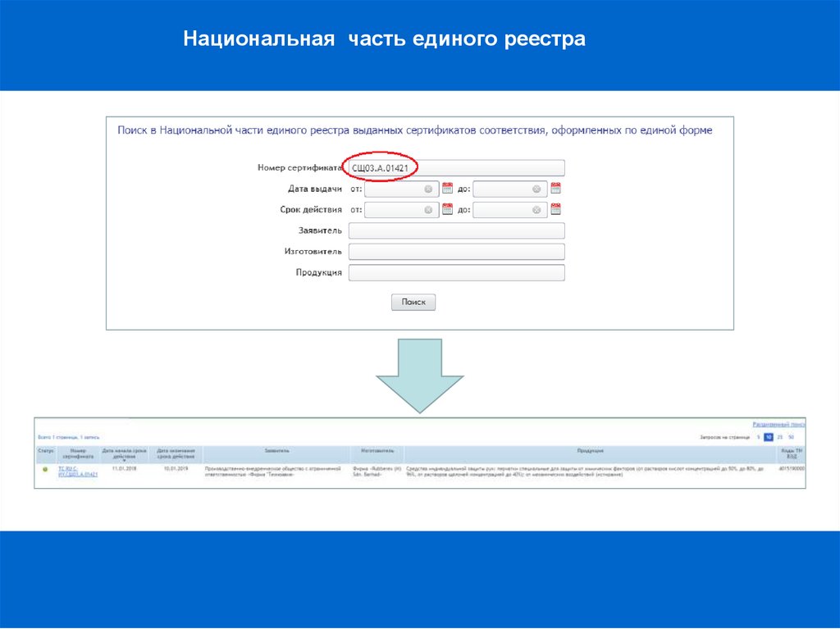Open calendar for Срок действия 'от' date
This screenshot has height=629, width=840.
coord(447,209)
